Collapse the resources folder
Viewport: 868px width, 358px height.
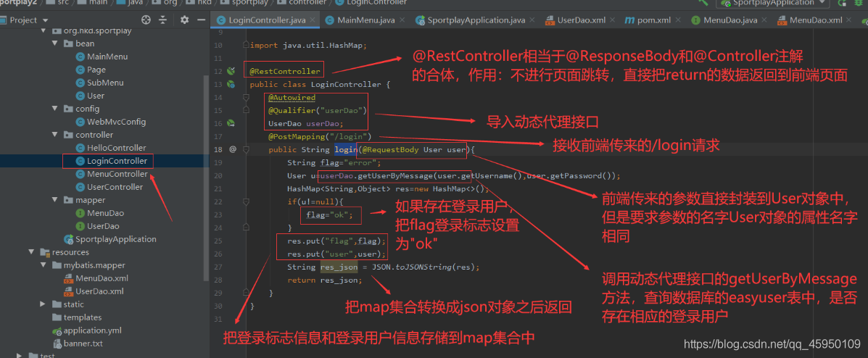tap(32, 251)
